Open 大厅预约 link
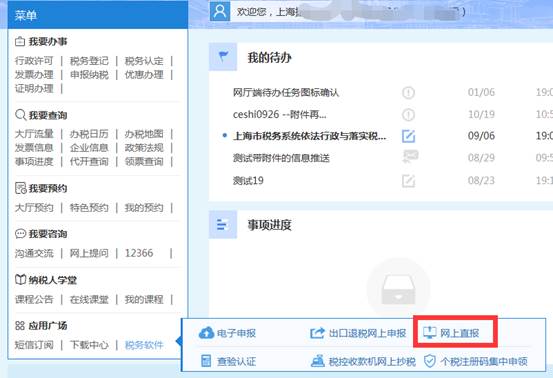The height and width of the screenshot is (378, 553). point(34,208)
